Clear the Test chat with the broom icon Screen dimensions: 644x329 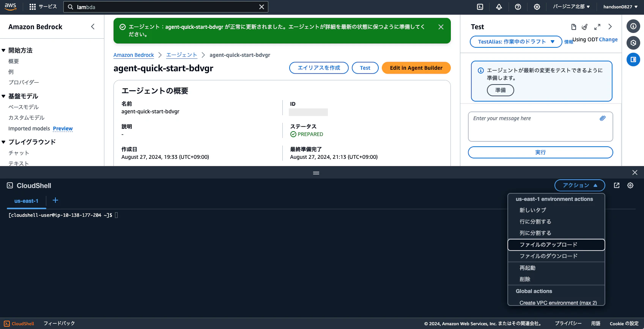coord(585,27)
